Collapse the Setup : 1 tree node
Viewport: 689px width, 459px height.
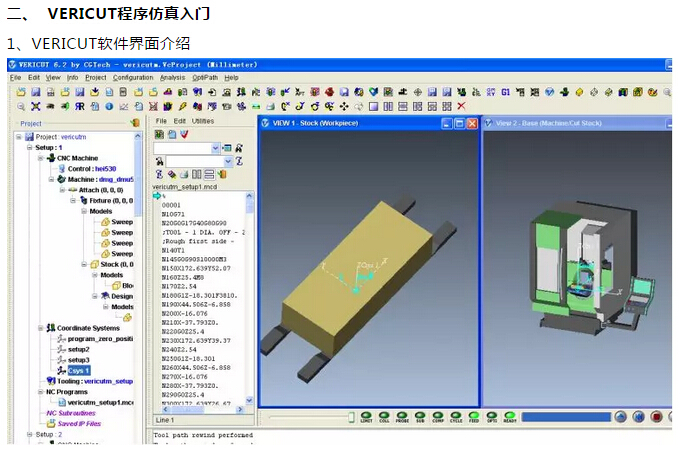29,148
